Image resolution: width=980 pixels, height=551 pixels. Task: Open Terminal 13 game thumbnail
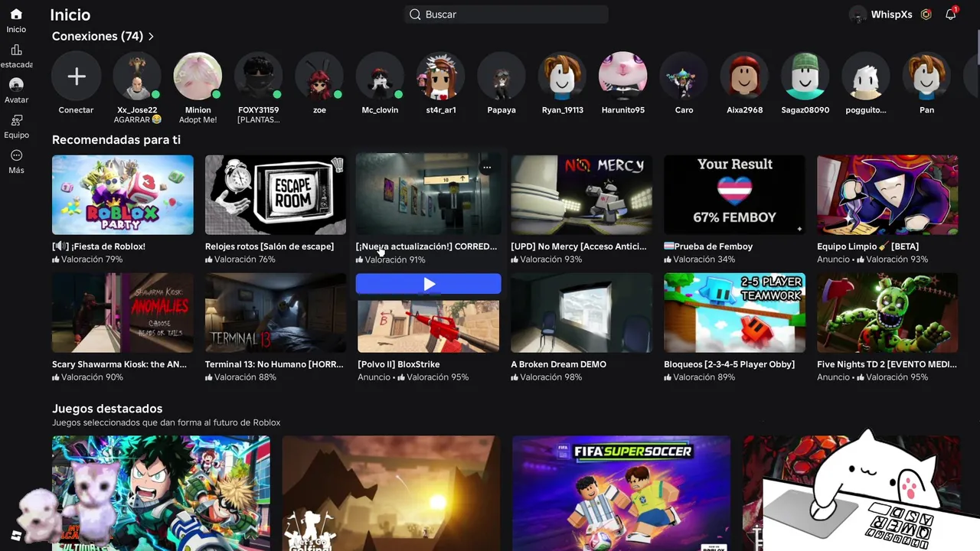pos(276,313)
